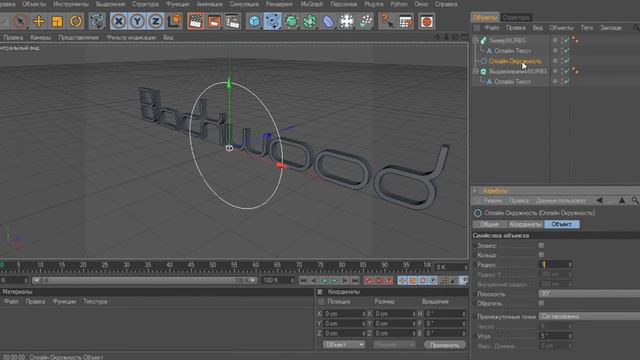Click Phong tag on Sweep NURBS
The width and height of the screenshot is (640, 360).
(576, 40)
